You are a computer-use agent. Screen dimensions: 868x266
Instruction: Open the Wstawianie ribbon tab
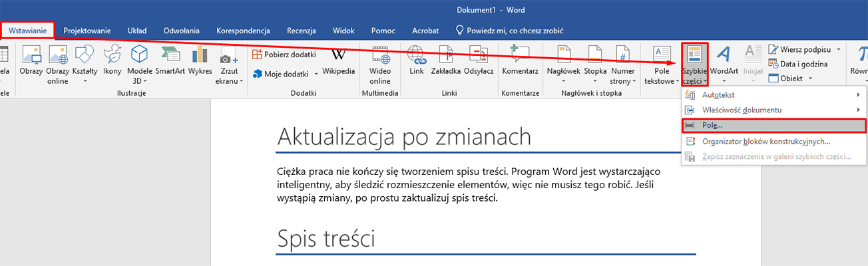click(27, 31)
